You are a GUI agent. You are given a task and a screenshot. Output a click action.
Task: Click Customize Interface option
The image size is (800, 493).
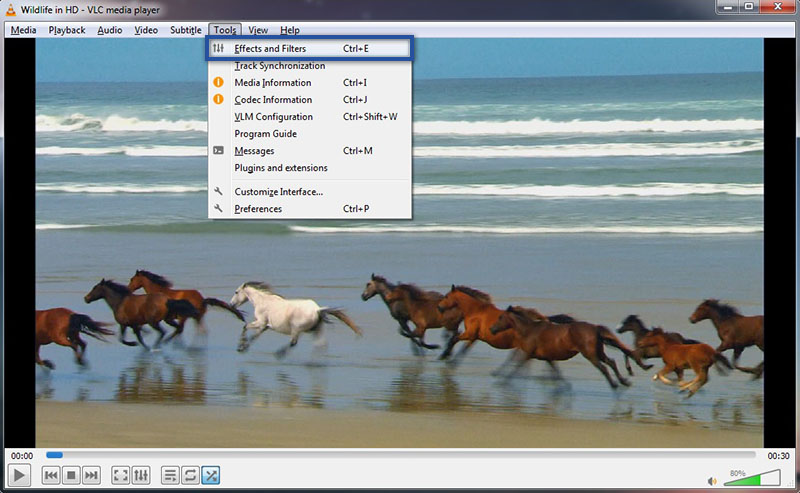[278, 192]
